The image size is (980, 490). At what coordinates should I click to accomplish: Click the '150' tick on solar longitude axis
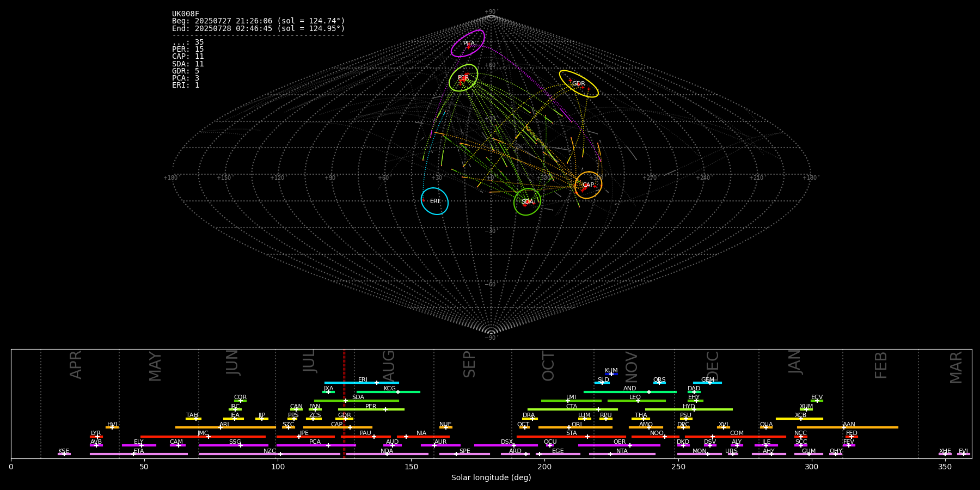[411, 467]
